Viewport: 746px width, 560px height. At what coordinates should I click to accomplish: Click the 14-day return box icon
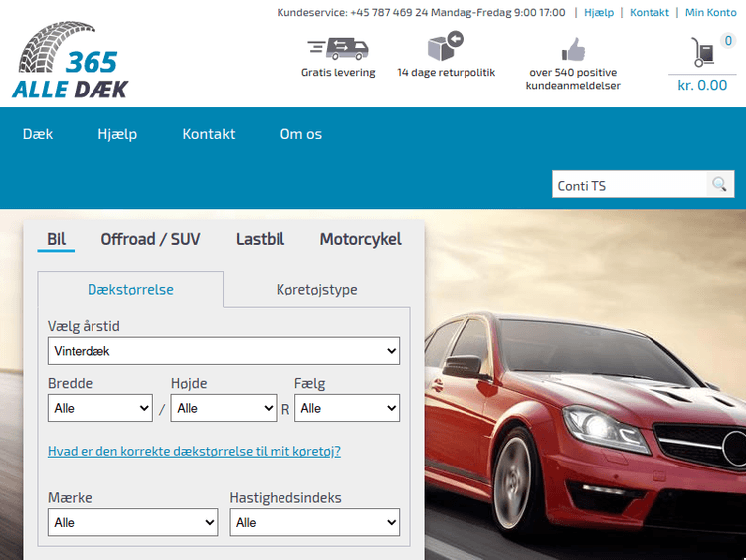point(445,46)
